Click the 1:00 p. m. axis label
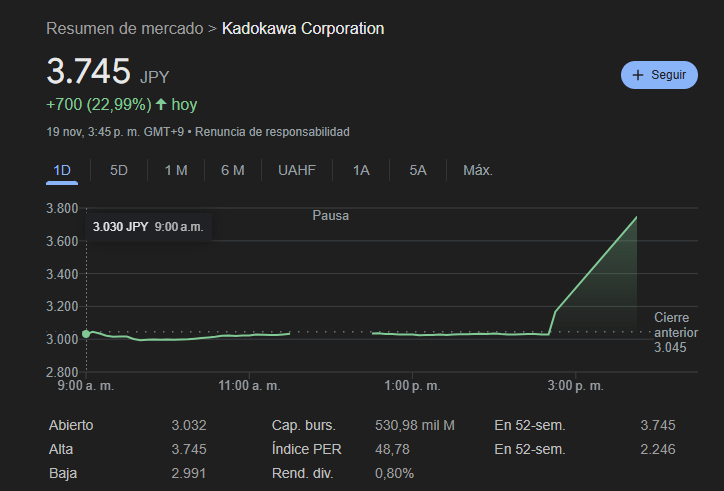Screen dimensions: 724x491 tap(412, 386)
